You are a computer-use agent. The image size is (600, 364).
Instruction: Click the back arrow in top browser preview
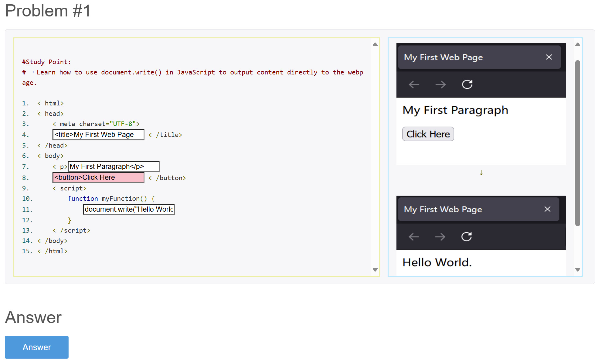point(414,85)
